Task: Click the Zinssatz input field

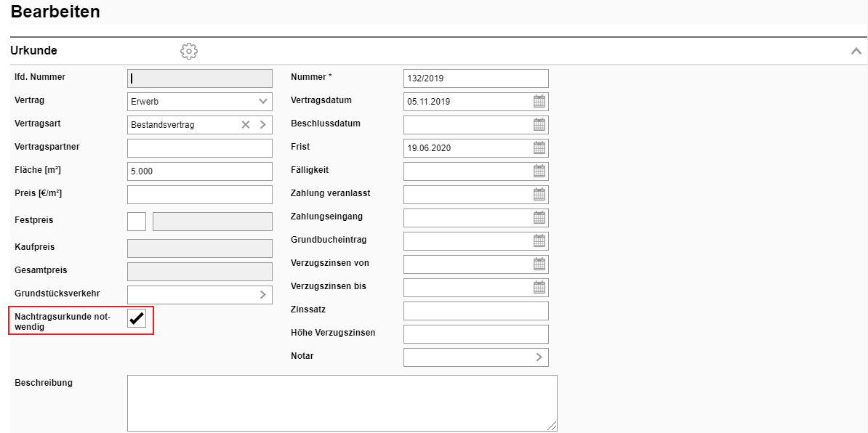Action: click(x=475, y=311)
